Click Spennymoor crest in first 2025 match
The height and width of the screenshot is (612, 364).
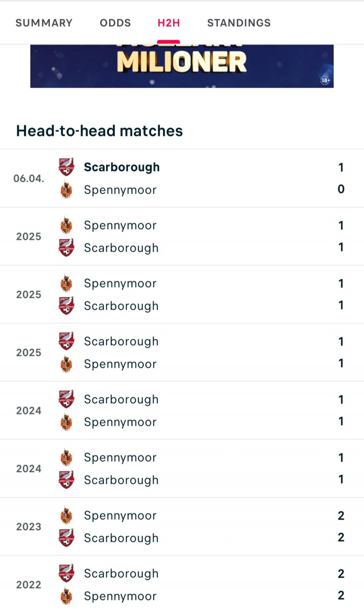[x=66, y=225]
